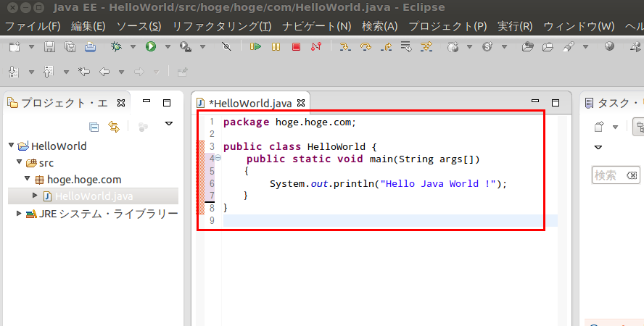The width and height of the screenshot is (644, 326).
Task: Click the Print toolbar icon
Action: (91, 47)
